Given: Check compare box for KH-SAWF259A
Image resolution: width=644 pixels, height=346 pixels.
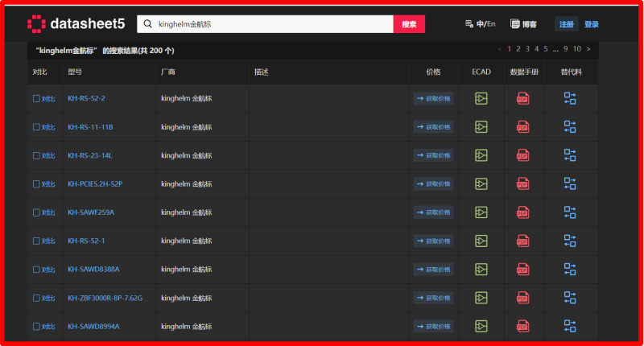Looking at the screenshot, I should click(36, 212).
